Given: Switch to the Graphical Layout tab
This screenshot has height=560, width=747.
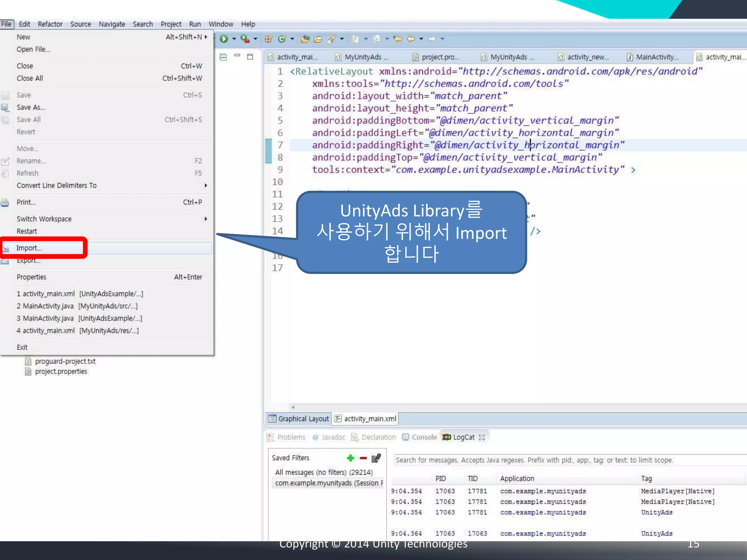Looking at the screenshot, I should tap(299, 419).
